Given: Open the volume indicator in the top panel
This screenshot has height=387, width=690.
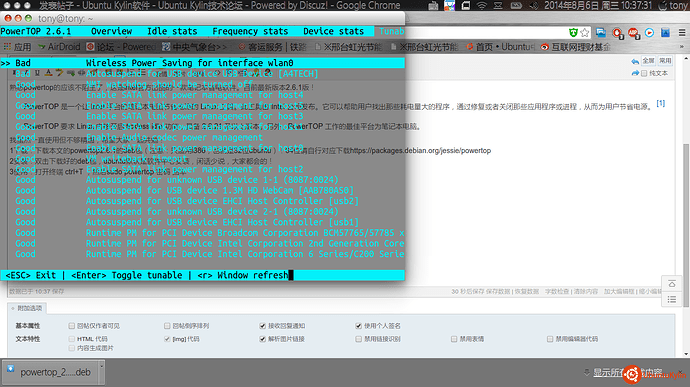Looking at the screenshot, I should click(x=533, y=5).
